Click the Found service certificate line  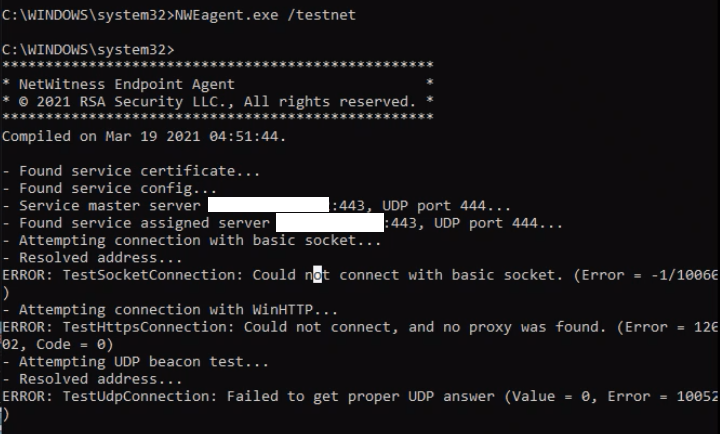(x=131, y=171)
